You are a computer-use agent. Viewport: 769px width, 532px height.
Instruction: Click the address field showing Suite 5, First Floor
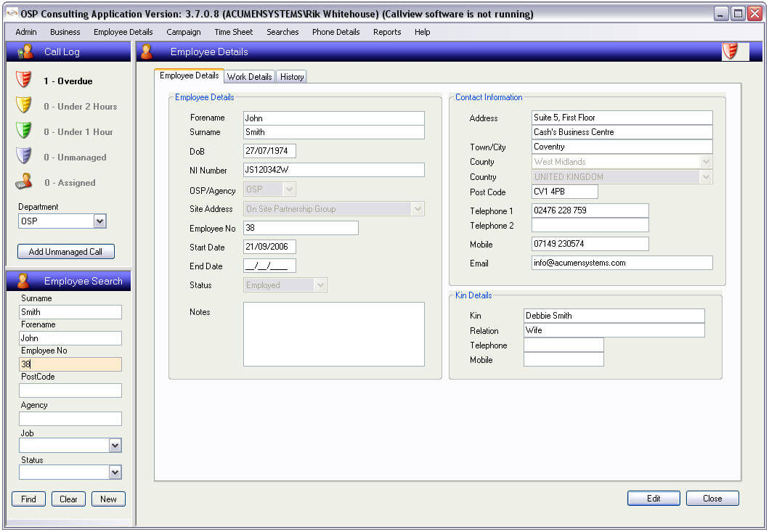click(622, 118)
